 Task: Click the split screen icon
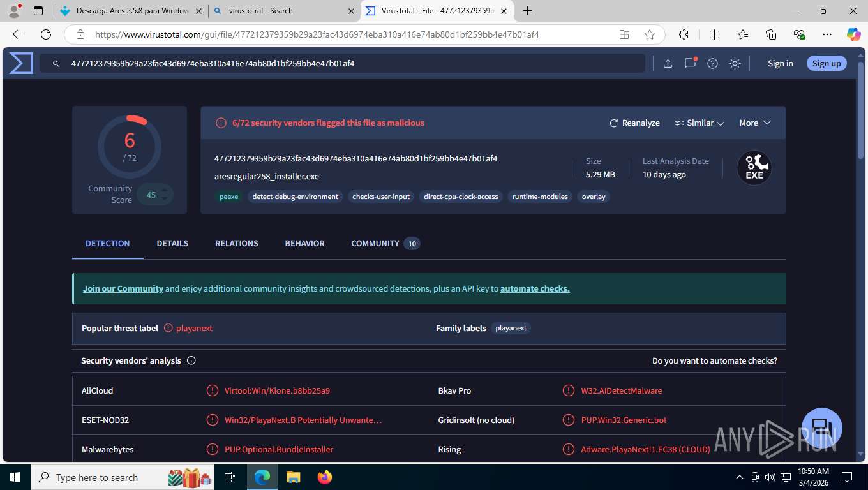pyautogui.click(x=714, y=34)
